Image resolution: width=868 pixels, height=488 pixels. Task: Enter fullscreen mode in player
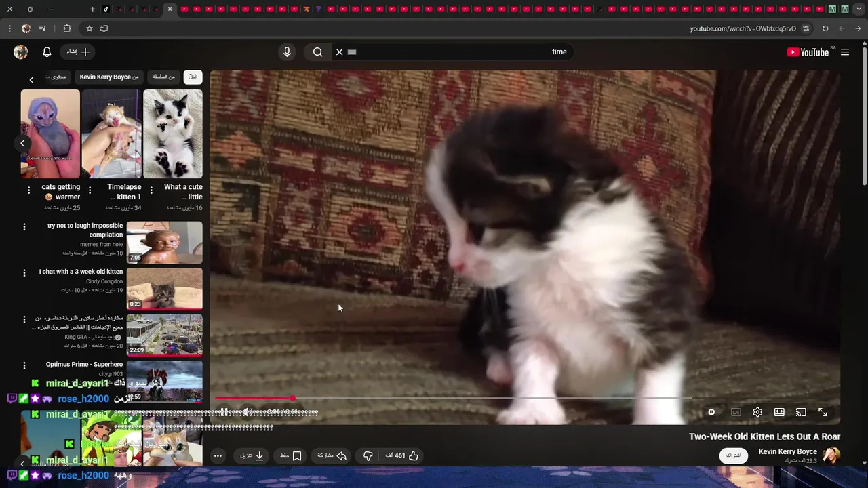coord(823,412)
